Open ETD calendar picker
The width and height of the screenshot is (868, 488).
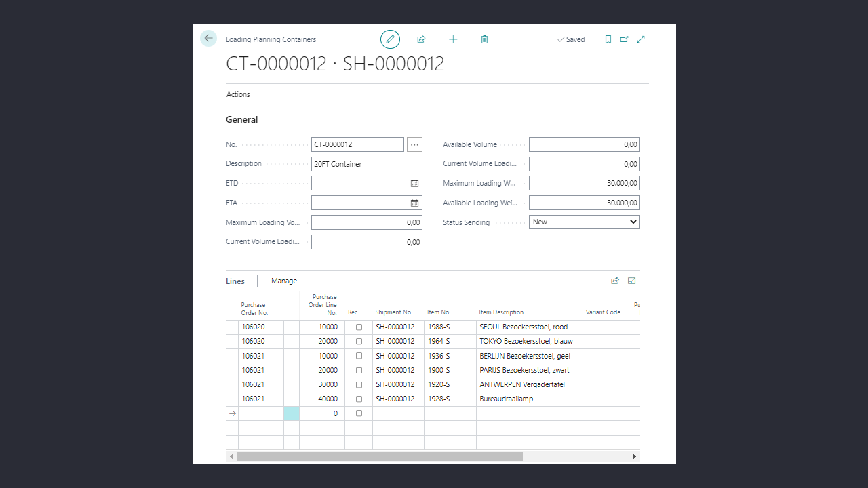(414, 183)
